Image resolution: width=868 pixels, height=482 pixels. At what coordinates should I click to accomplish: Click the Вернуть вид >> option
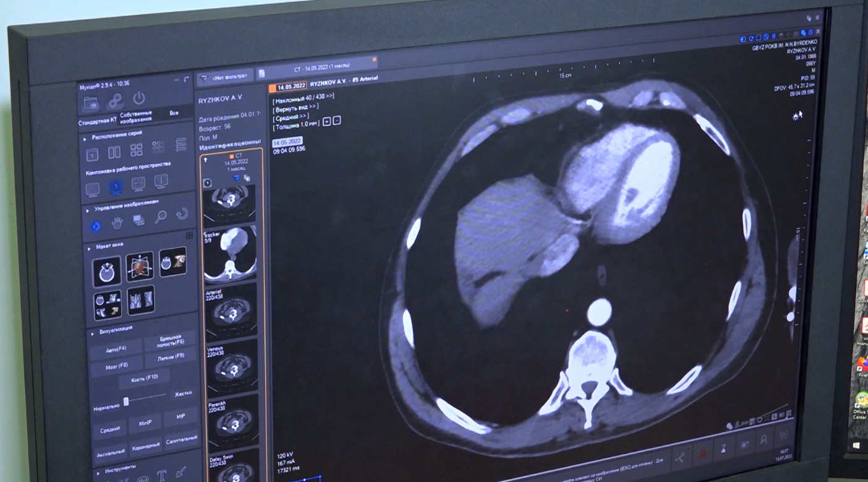[x=296, y=106]
